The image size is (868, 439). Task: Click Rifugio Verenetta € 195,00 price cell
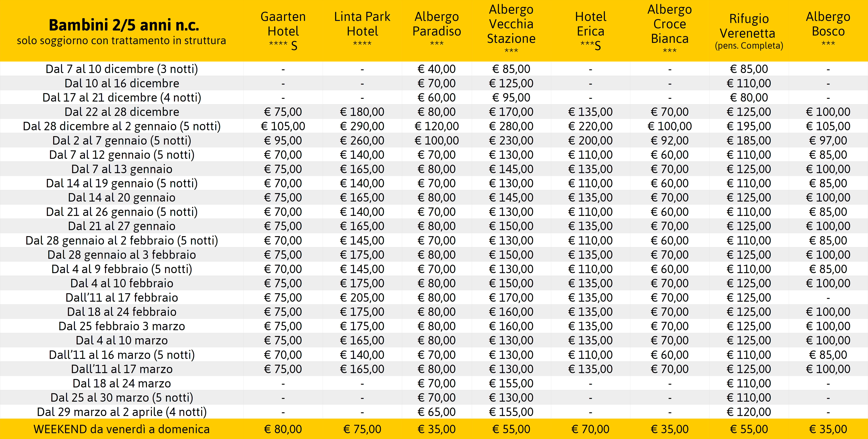tap(749, 126)
